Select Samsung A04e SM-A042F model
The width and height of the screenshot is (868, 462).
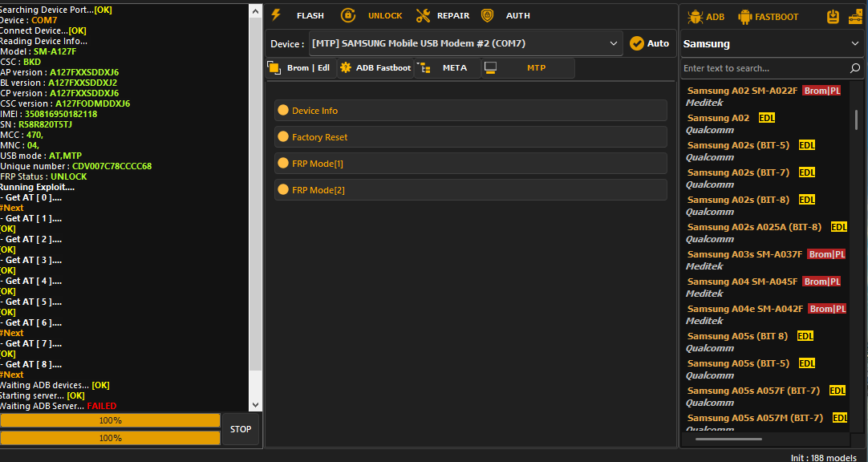765,314
